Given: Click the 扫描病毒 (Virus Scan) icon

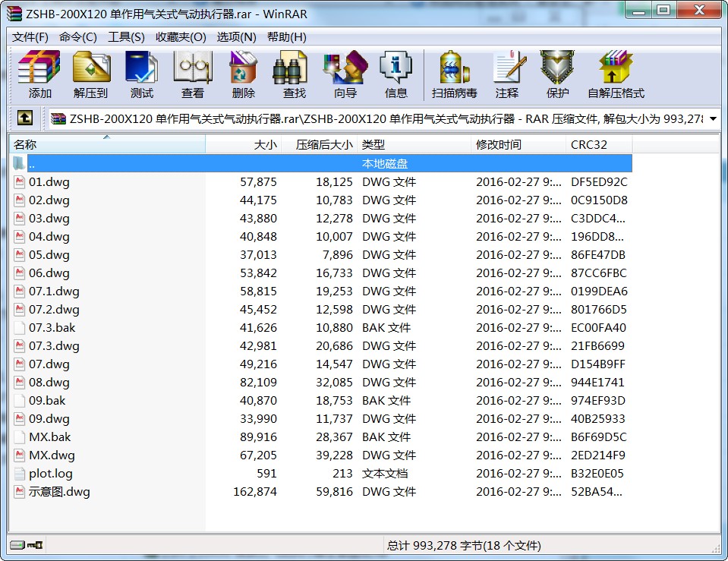Looking at the screenshot, I should click(454, 75).
